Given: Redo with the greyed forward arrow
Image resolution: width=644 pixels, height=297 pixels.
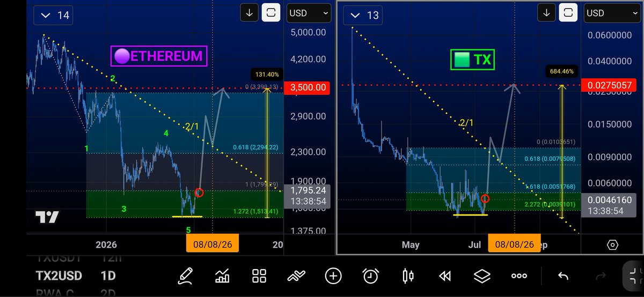Looking at the screenshot, I should [x=600, y=276].
